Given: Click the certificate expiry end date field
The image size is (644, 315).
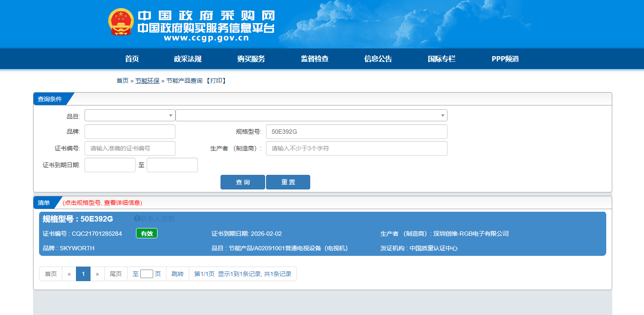Looking at the screenshot, I should (172, 165).
